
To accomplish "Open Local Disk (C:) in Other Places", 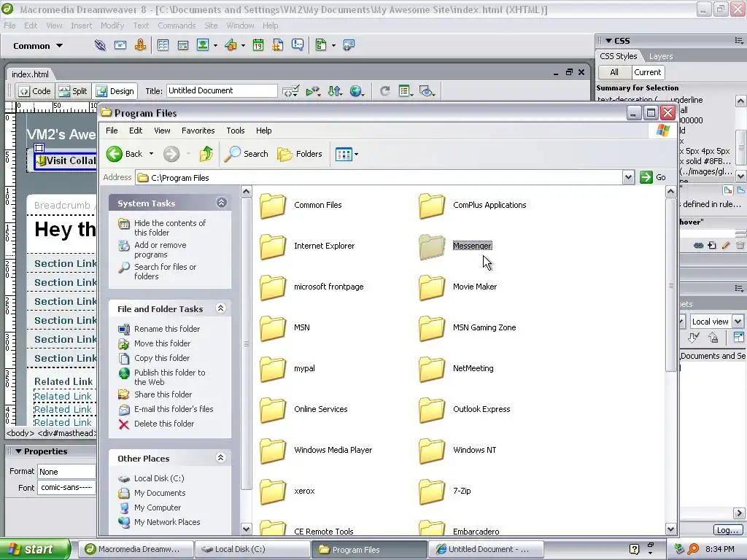I will coord(158,478).
